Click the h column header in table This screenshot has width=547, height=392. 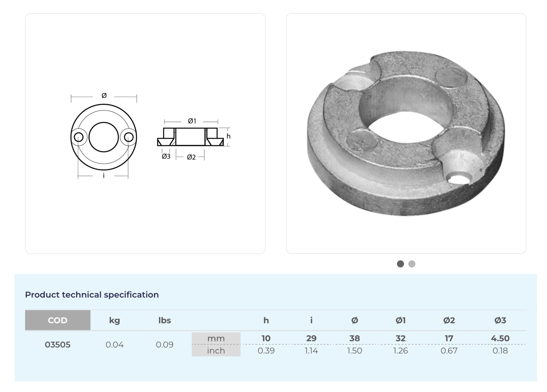pyautogui.click(x=266, y=320)
